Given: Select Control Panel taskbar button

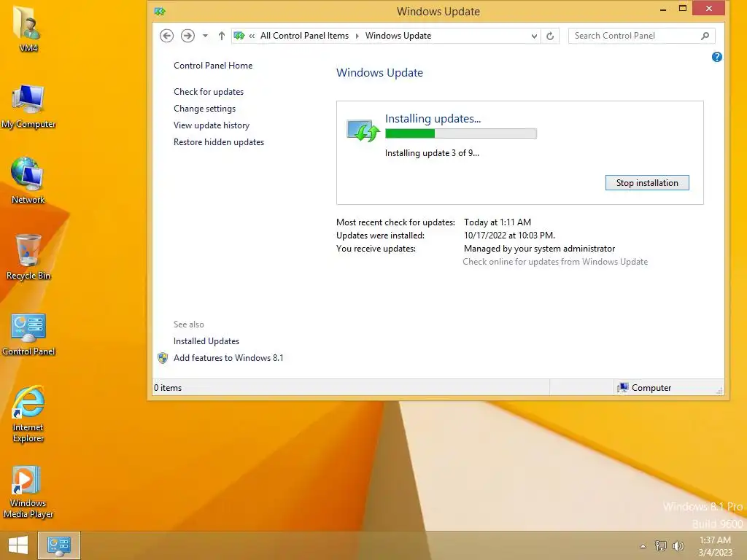Looking at the screenshot, I should coord(59,545).
